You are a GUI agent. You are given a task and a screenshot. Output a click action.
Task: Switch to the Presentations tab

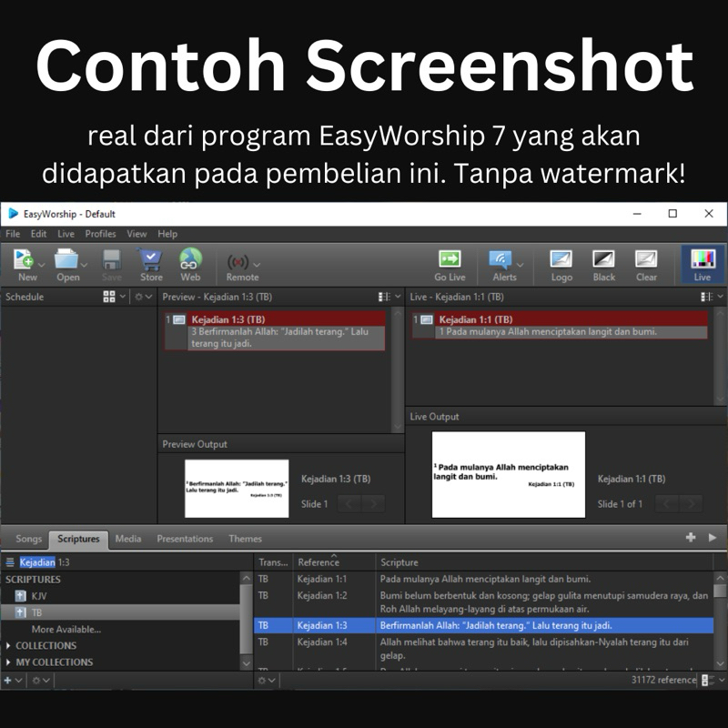click(x=185, y=539)
